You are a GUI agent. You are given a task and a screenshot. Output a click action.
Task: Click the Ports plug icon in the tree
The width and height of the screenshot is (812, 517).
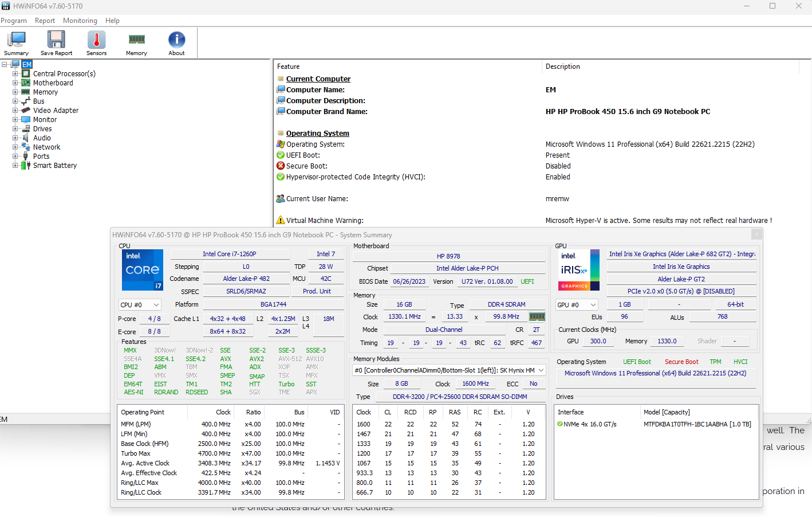(x=26, y=156)
